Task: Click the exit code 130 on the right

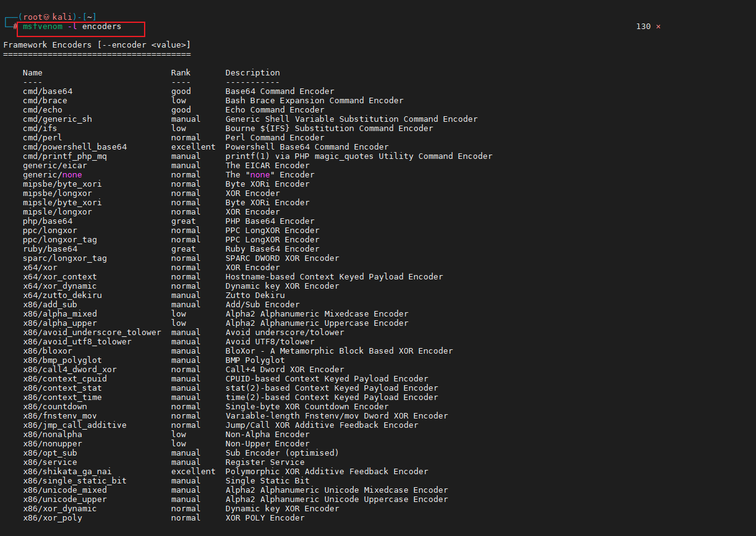Action: [643, 27]
